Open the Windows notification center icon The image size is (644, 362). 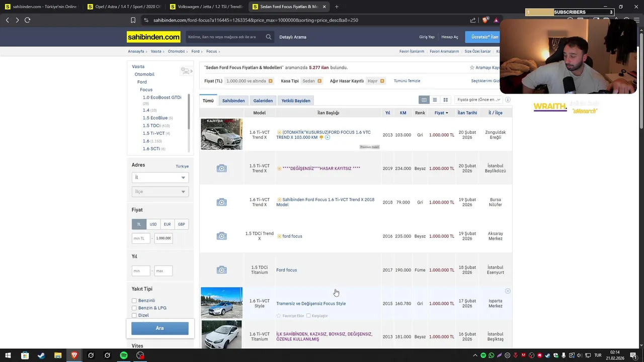(634, 355)
